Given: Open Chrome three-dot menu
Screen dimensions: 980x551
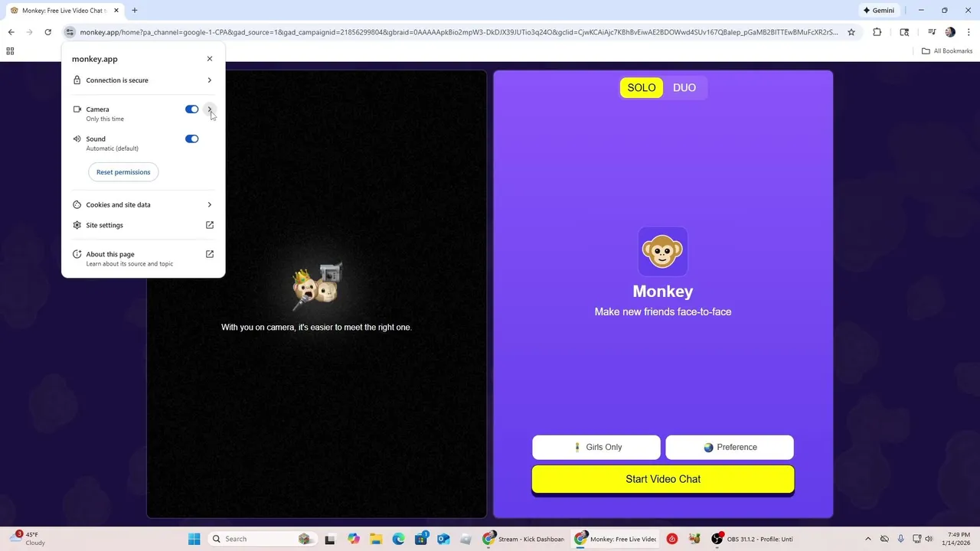Looking at the screenshot, I should (x=968, y=32).
